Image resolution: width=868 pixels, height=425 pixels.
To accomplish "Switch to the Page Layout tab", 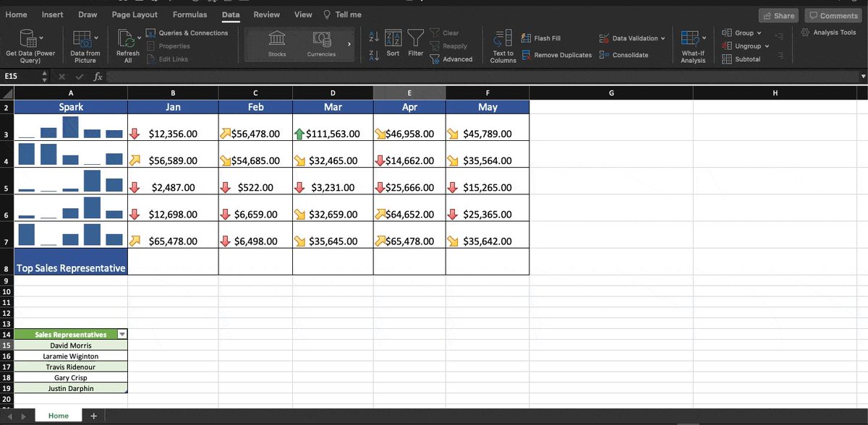I will 135,14.
